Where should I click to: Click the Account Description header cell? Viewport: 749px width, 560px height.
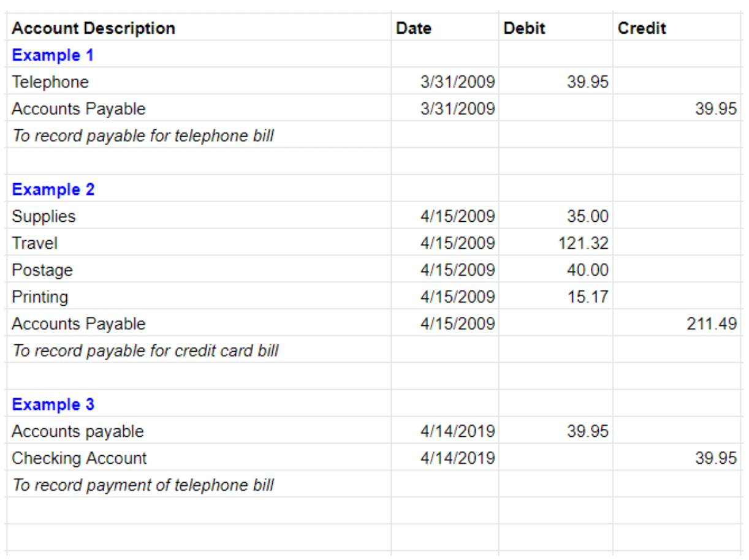tap(94, 28)
